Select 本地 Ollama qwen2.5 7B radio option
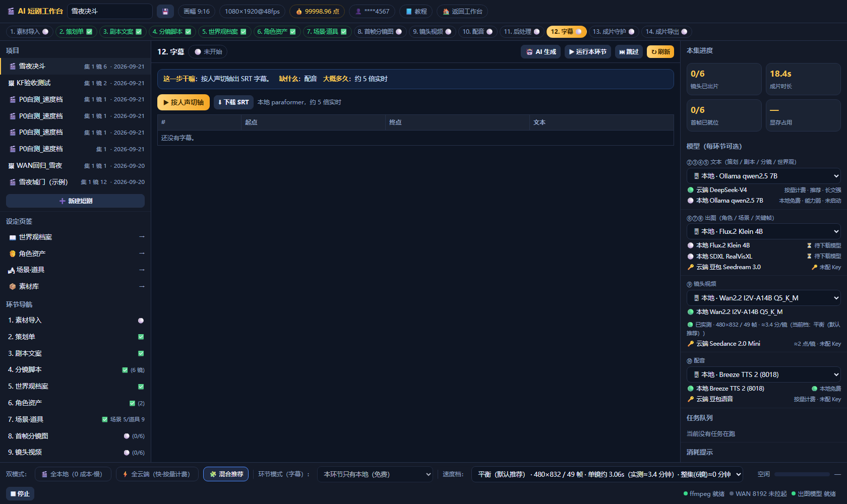The image size is (847, 504). point(691,201)
